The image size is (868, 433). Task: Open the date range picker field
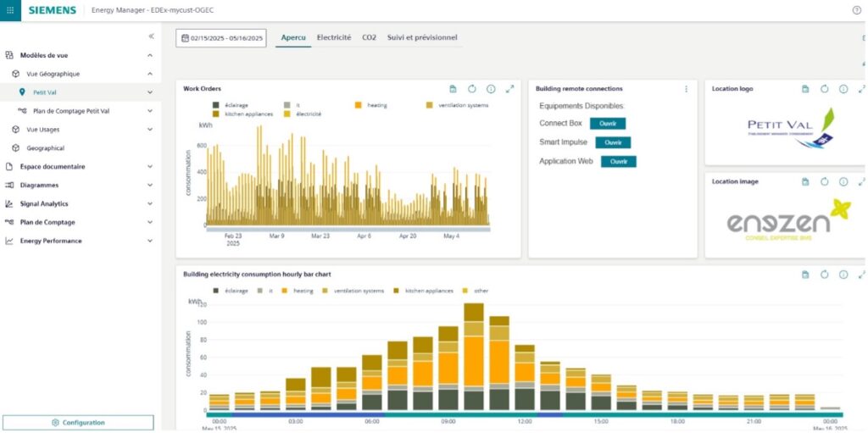(221, 38)
